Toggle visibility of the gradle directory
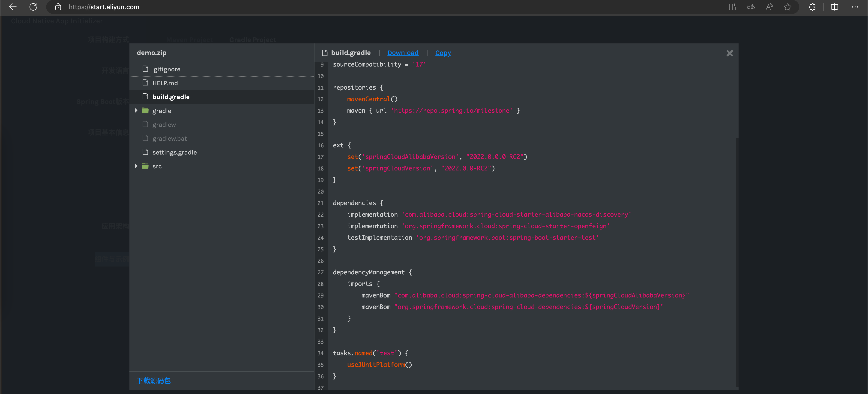 tap(136, 110)
